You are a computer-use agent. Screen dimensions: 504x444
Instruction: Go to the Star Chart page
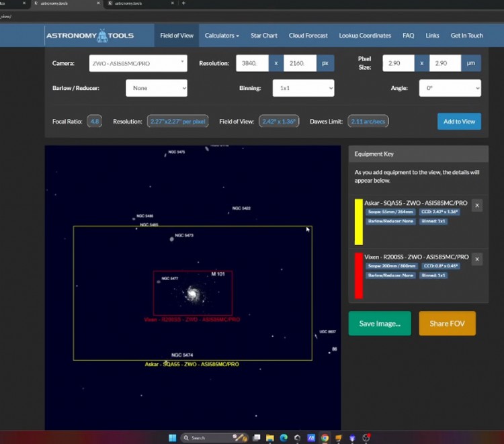264,36
